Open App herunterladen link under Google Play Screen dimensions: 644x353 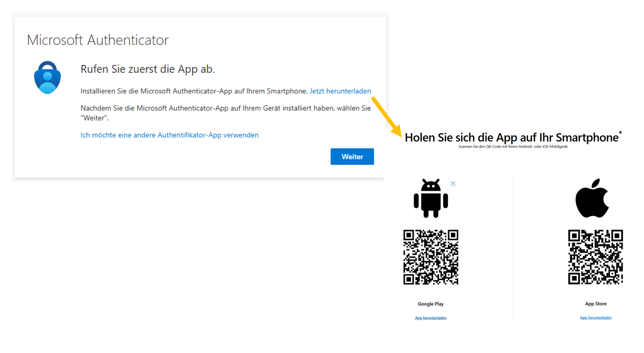click(431, 318)
